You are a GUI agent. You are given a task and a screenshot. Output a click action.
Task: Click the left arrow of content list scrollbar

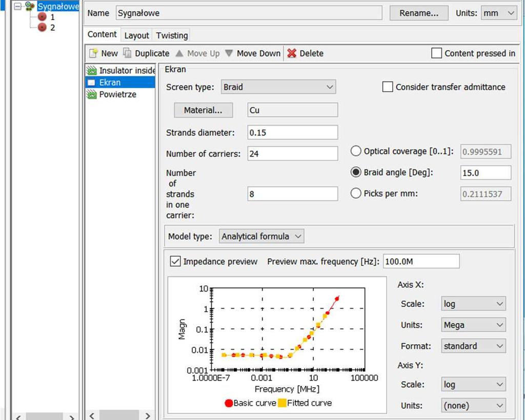tap(92, 416)
